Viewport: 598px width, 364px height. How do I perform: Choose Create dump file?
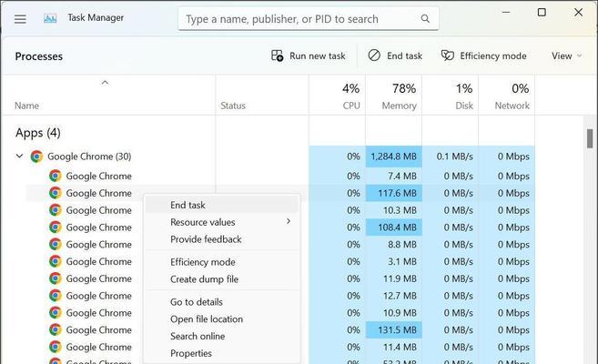[x=221, y=279]
